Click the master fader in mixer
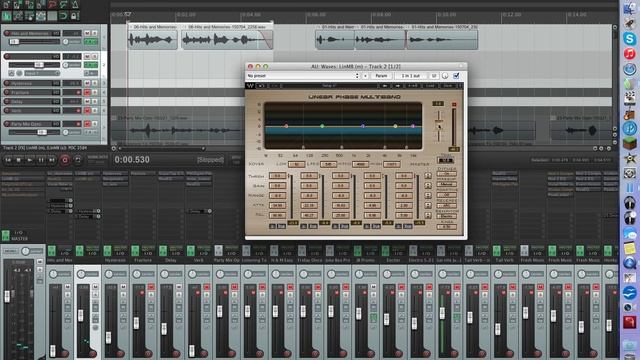This screenshot has height=360, width=640. [7, 296]
